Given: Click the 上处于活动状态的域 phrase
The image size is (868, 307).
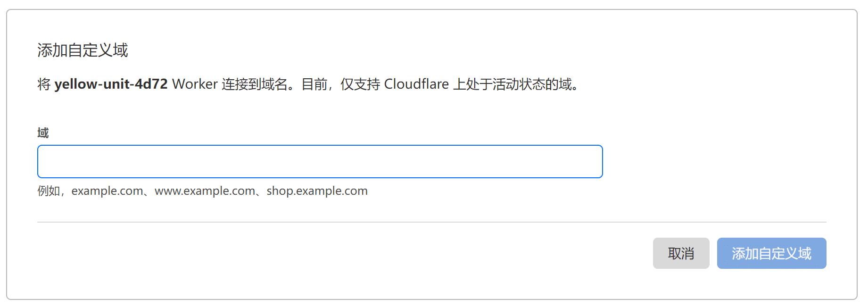Looking at the screenshot, I should tap(513, 84).
